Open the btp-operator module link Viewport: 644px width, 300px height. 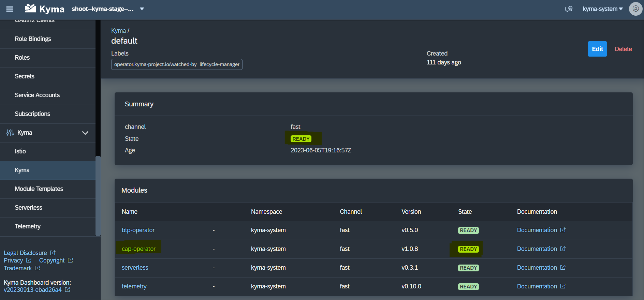click(x=138, y=230)
